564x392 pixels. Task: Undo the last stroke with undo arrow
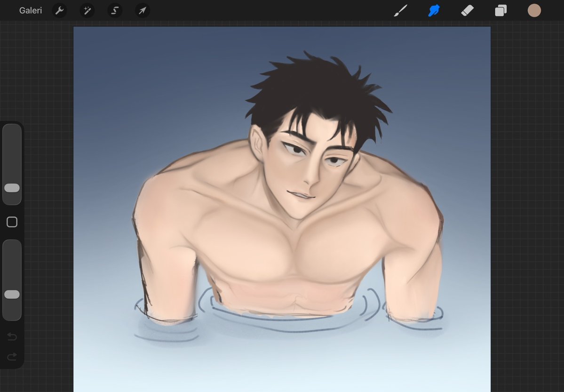click(12, 336)
